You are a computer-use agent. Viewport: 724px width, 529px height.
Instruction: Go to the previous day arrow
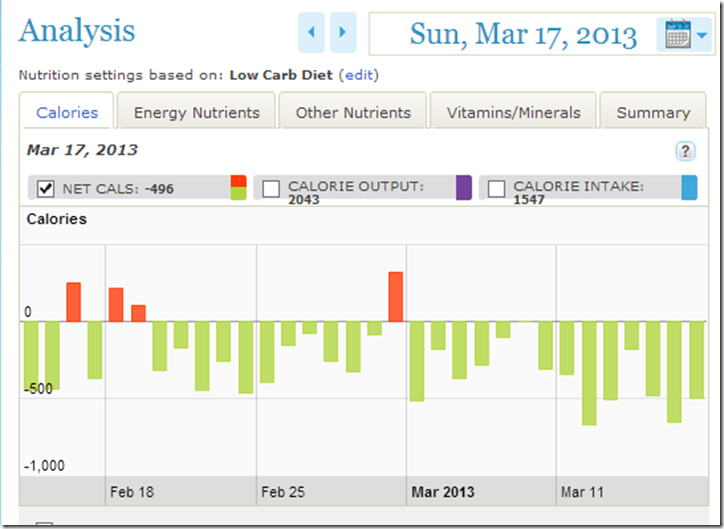[x=312, y=33]
